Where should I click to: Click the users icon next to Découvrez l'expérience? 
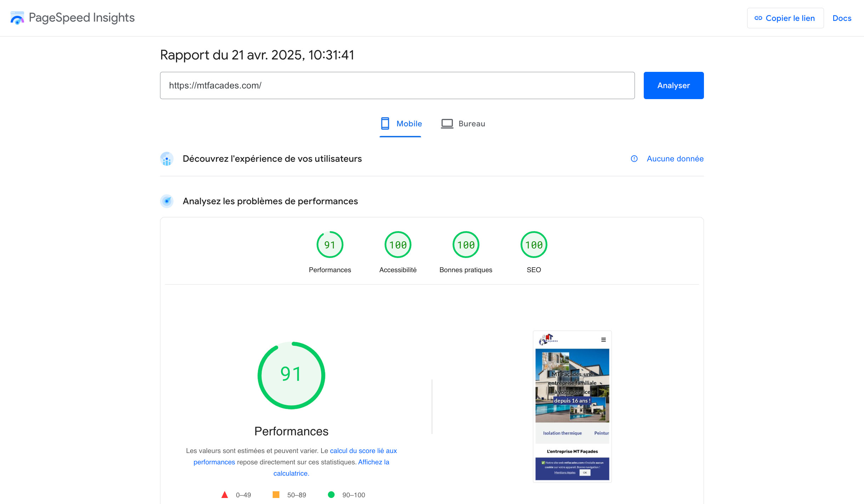[166, 159]
